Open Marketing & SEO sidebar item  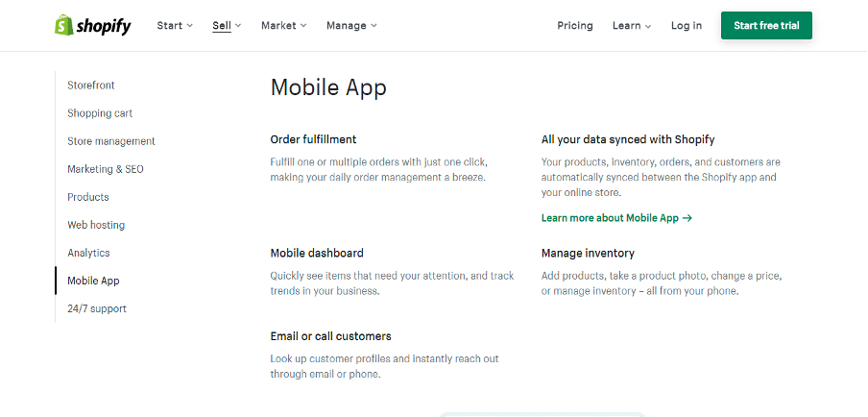point(106,169)
